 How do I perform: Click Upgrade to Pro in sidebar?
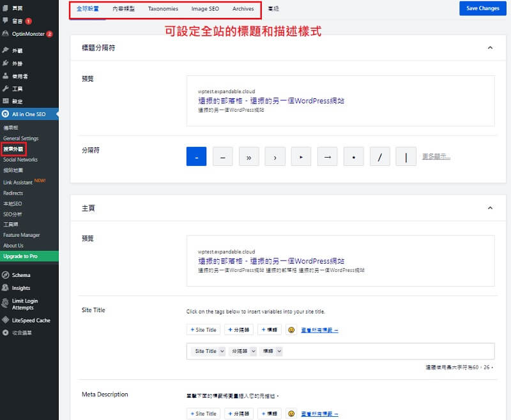pos(29,256)
